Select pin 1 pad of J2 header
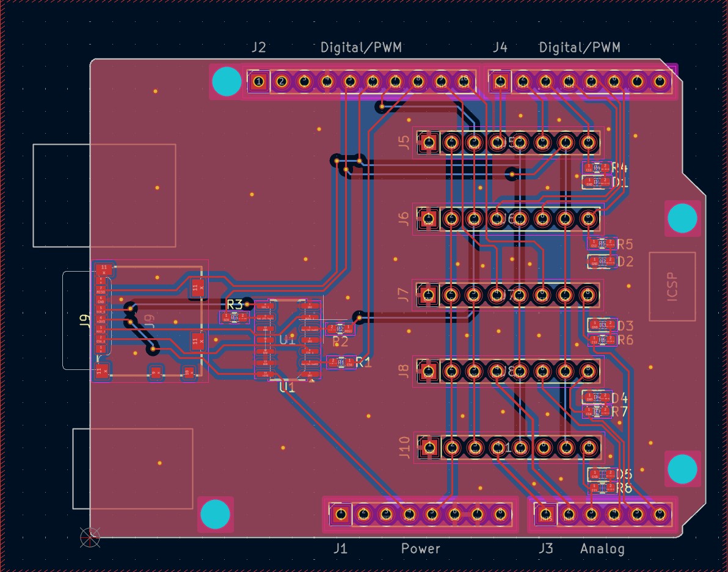 258,81
